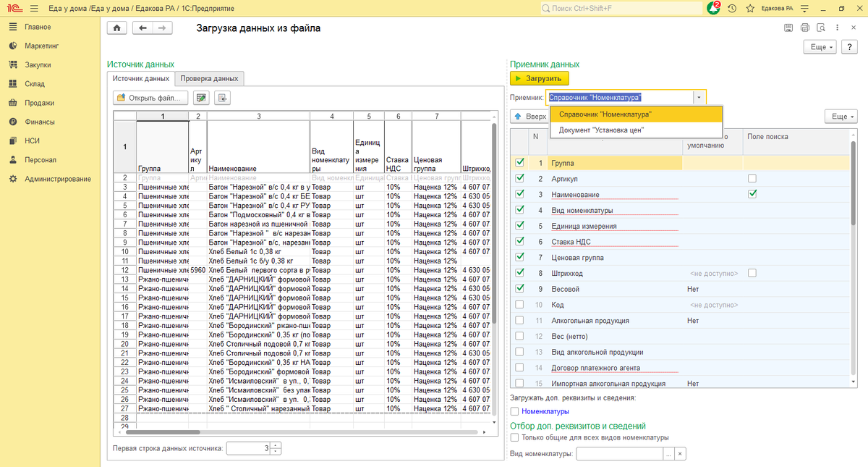Image resolution: width=868 pixels, height=467 pixels.
Task: Open the history clock icon
Action: click(x=732, y=8)
